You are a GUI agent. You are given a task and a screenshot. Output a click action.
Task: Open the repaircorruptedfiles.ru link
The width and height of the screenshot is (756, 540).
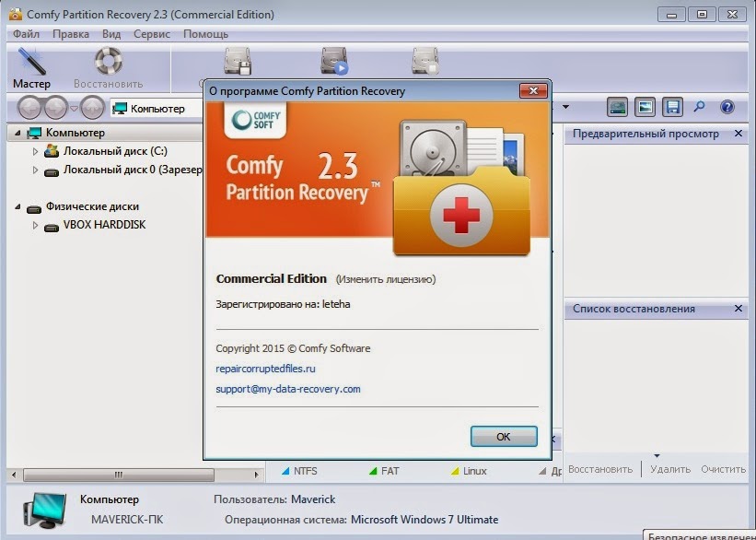point(265,369)
